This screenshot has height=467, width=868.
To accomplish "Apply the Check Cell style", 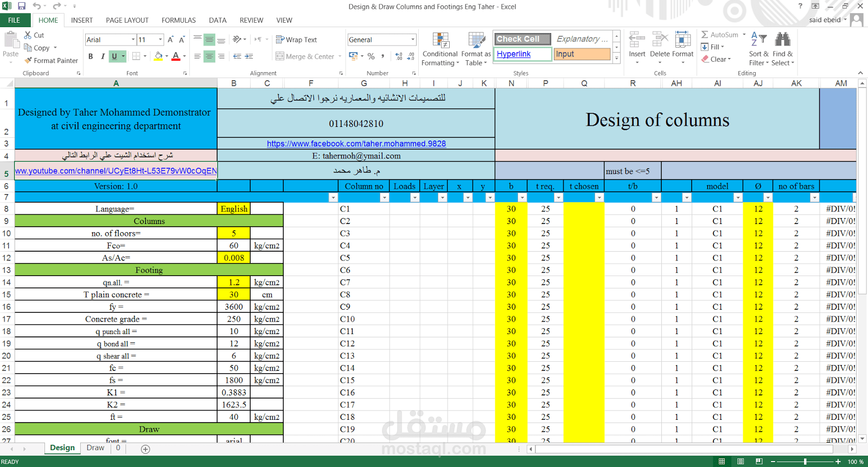I will point(522,39).
